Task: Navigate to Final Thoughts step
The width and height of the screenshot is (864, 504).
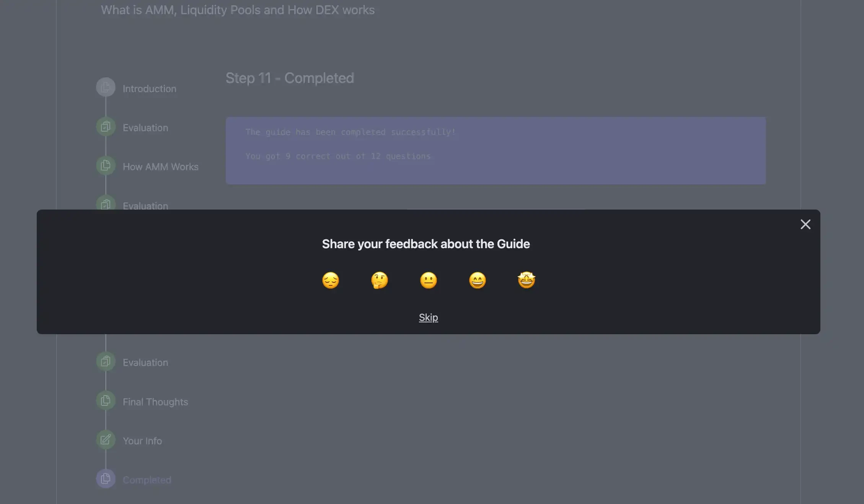Action: pyautogui.click(x=155, y=402)
